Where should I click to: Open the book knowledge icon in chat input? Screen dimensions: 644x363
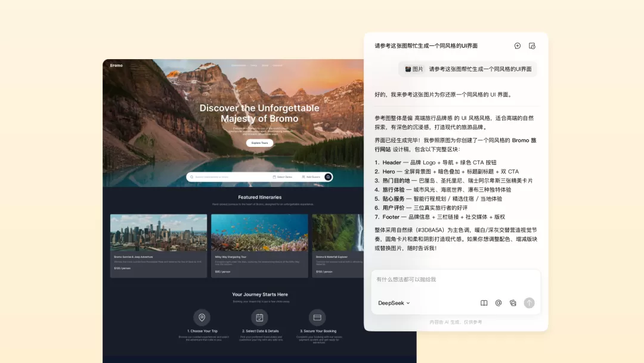[484, 303]
